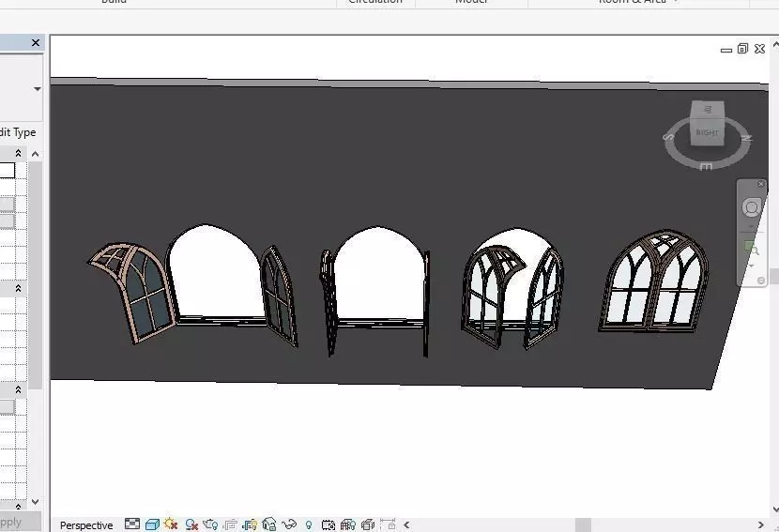Open the Full Navigation Wheel in navigation bar
Viewport: 779px width, 532px height.
click(751, 207)
